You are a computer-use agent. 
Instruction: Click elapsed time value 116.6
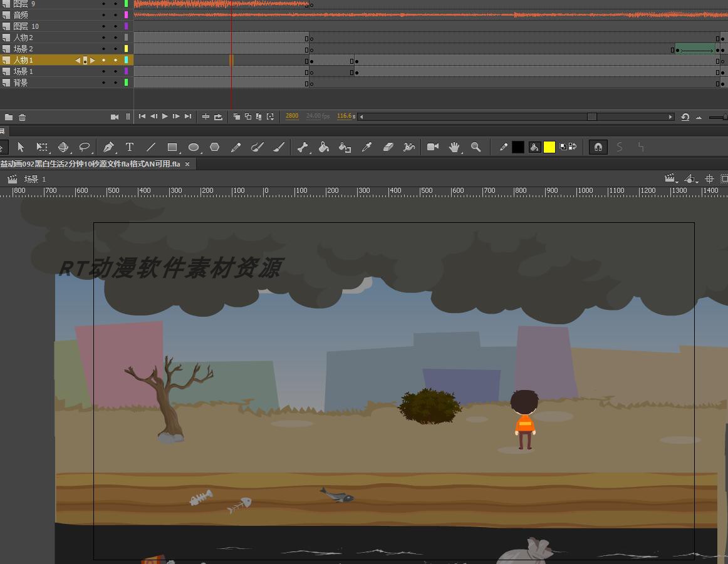345,116
